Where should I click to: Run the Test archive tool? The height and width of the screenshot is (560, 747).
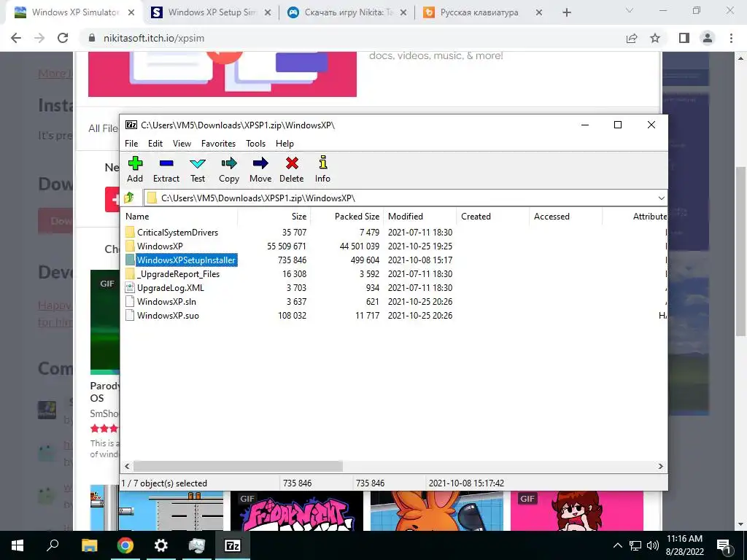(198, 163)
